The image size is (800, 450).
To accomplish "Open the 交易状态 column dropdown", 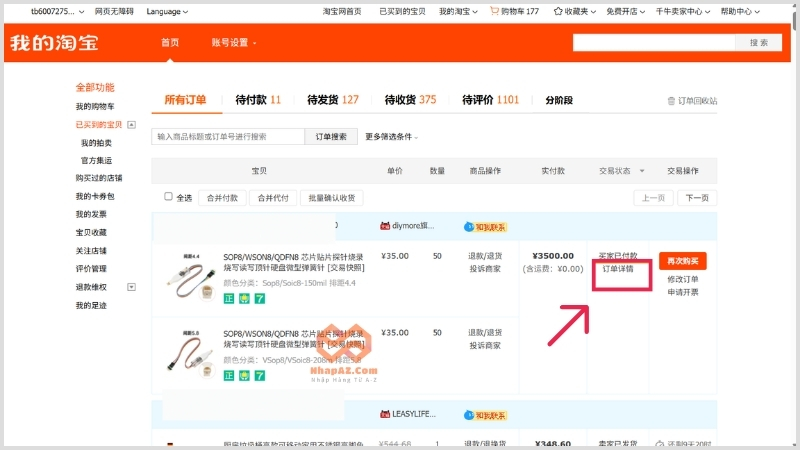I will pos(642,171).
